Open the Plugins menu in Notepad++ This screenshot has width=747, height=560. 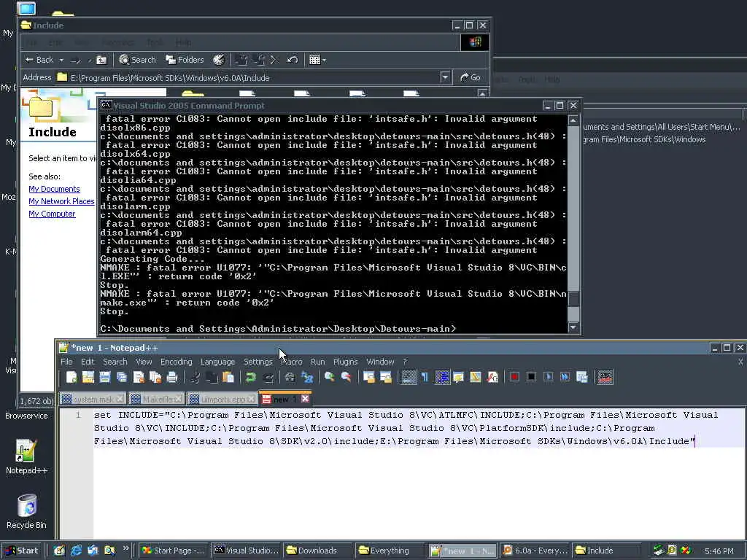tap(345, 362)
